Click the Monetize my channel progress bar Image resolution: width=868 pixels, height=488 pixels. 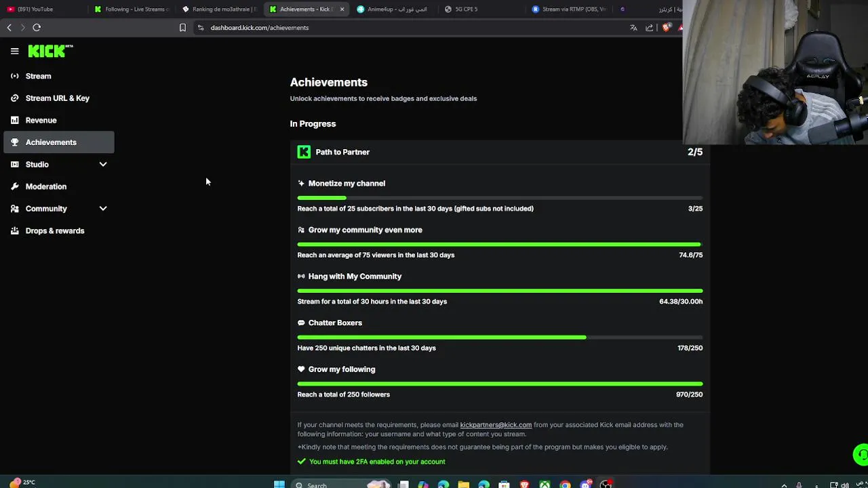tap(500, 198)
